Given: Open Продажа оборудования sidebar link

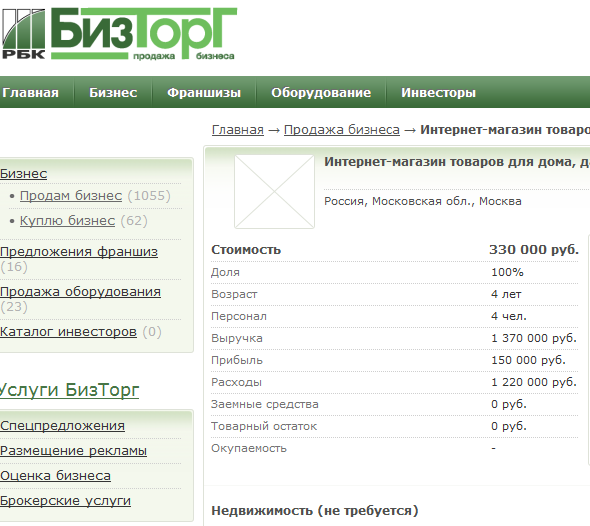Looking at the screenshot, I should pos(80,292).
